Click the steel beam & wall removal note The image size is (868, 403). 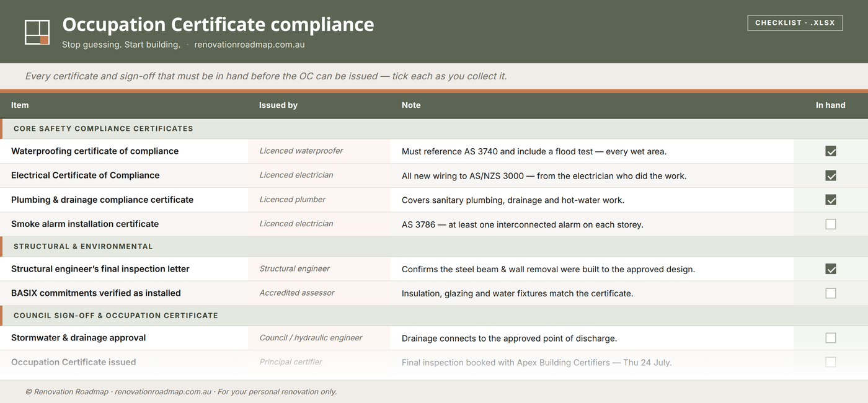point(549,270)
